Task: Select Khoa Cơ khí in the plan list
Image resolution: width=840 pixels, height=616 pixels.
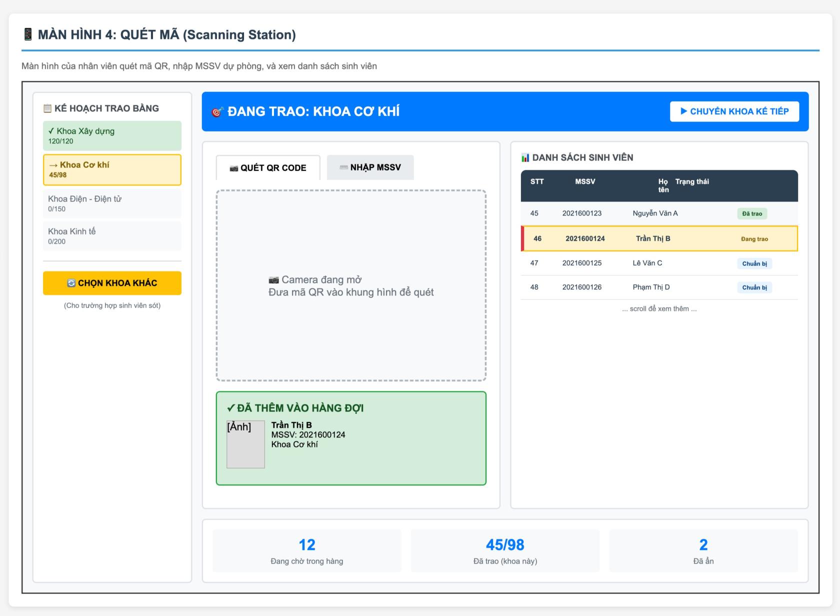Action: 112,170
